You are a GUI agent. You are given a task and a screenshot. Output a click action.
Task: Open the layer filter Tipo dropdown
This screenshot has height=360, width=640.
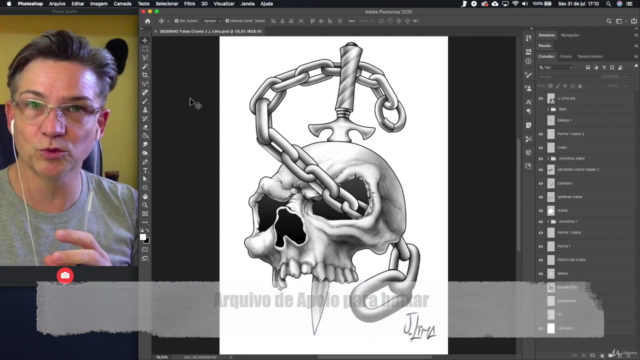(x=556, y=67)
